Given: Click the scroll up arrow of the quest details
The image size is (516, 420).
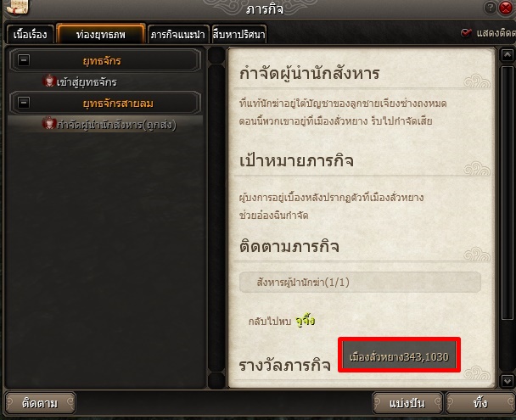Looking at the screenshot, I should click(507, 55).
